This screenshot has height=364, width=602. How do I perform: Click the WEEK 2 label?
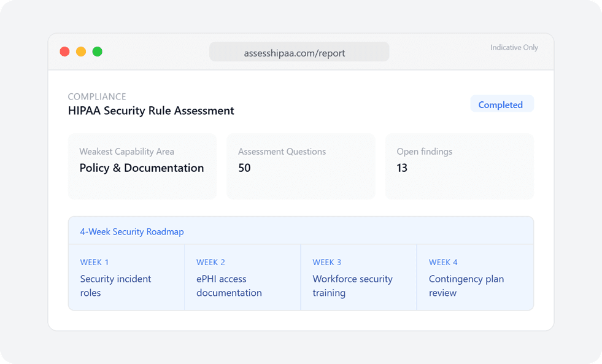click(x=210, y=262)
